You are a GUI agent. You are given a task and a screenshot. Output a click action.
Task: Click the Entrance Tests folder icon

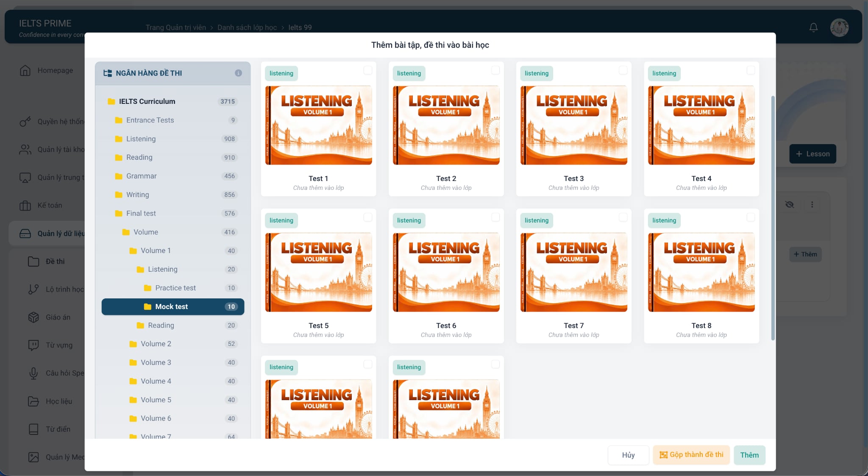pyautogui.click(x=119, y=120)
